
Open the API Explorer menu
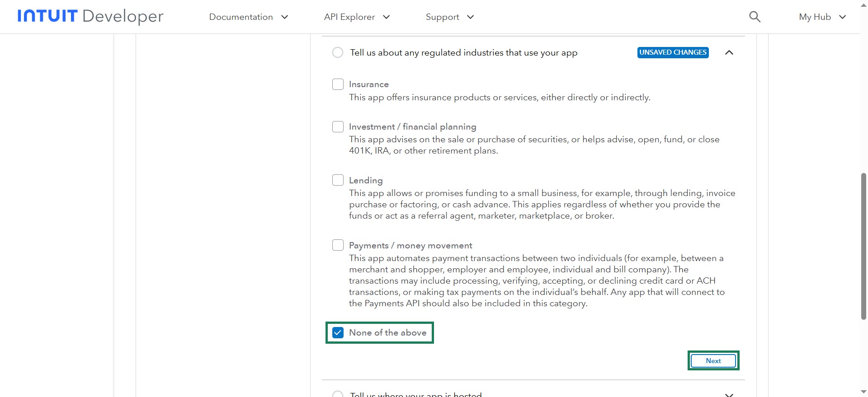357,17
